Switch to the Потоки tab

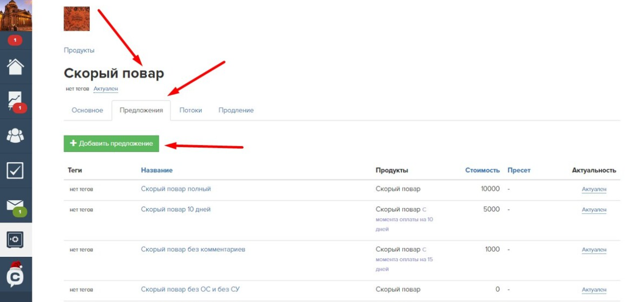tap(191, 110)
